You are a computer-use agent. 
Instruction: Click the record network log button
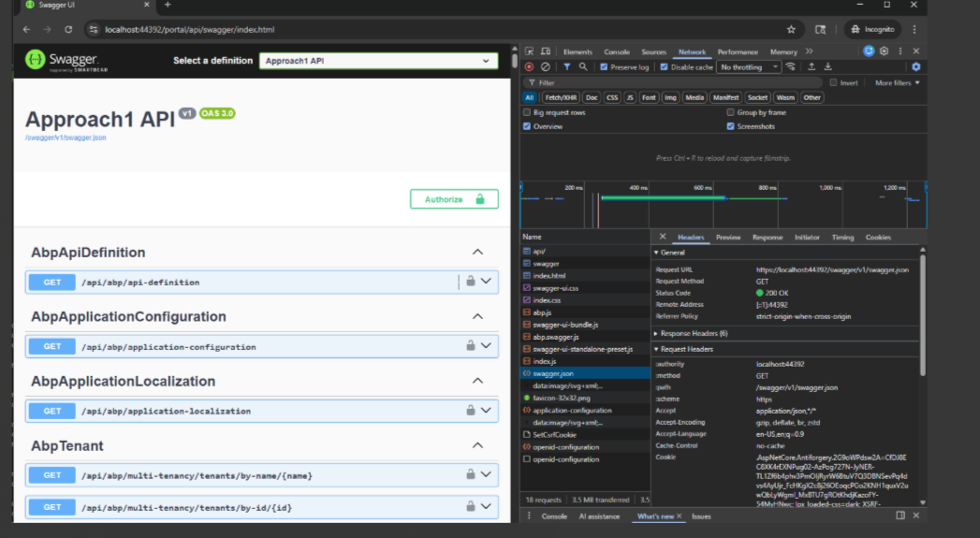tap(529, 67)
